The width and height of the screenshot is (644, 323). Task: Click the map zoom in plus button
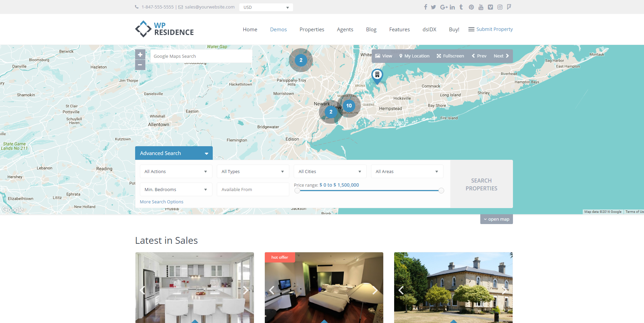[140, 54]
